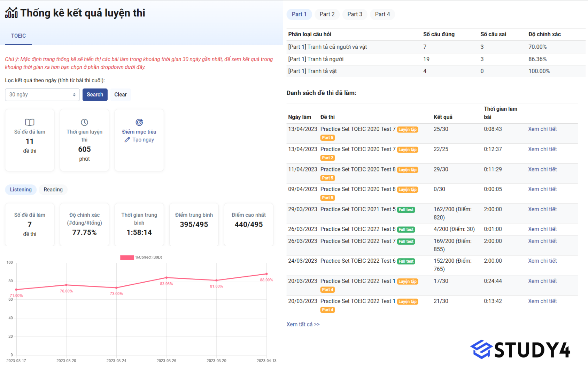This screenshot has height=376, width=588.
Task: Click the statistics chart icon beside the title
Action: [x=11, y=13]
